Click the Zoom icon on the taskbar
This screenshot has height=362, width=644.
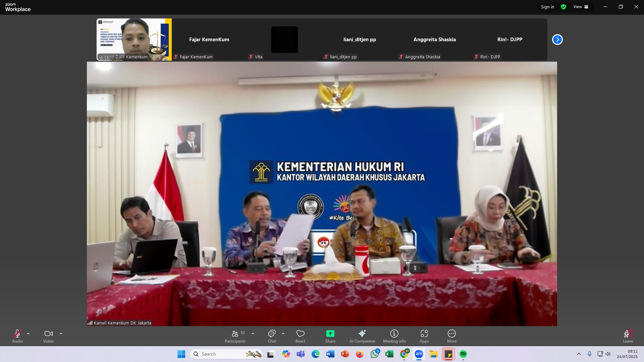tap(419, 354)
